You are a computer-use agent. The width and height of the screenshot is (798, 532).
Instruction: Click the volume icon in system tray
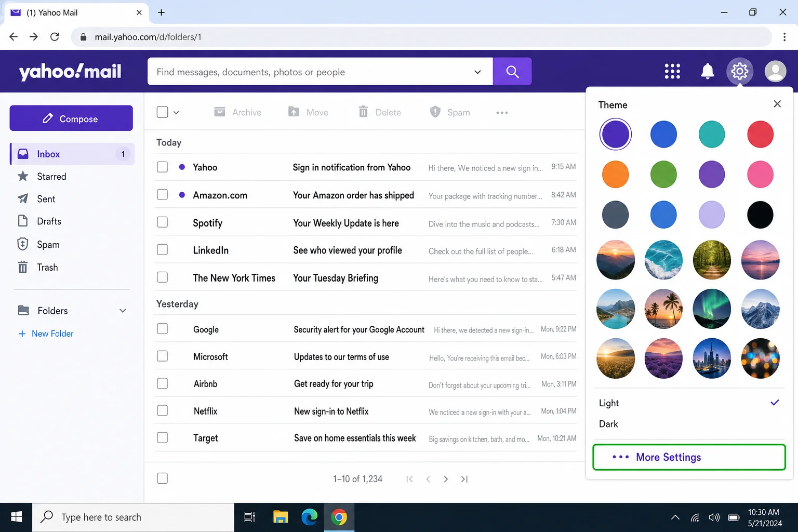pyautogui.click(x=714, y=517)
